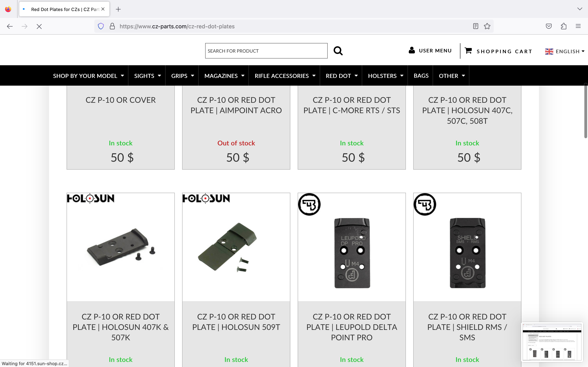Click the magnifying glass search icon
This screenshot has height=367, width=588.
click(x=338, y=51)
